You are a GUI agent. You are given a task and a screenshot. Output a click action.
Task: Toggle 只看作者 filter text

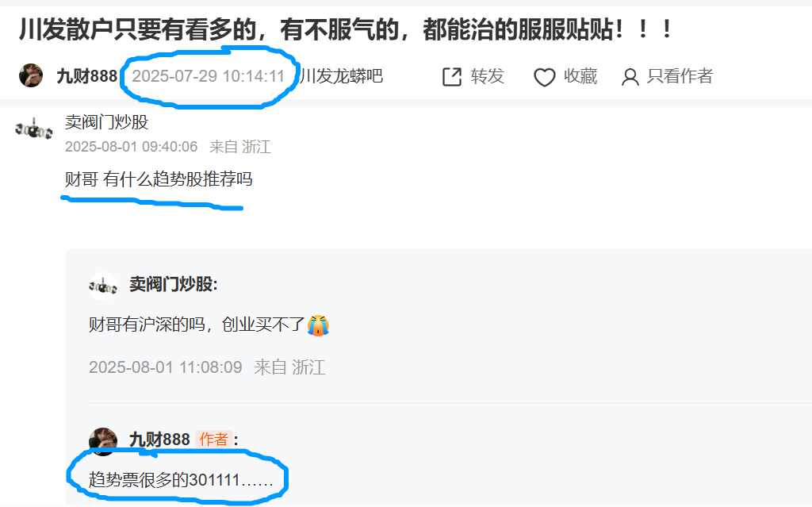[x=680, y=76]
